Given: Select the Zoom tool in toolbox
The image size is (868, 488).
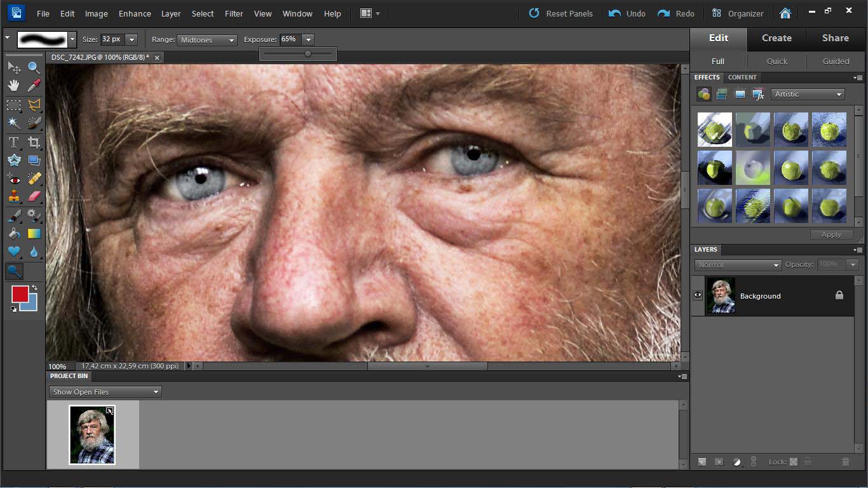Looking at the screenshot, I should coord(34,67).
